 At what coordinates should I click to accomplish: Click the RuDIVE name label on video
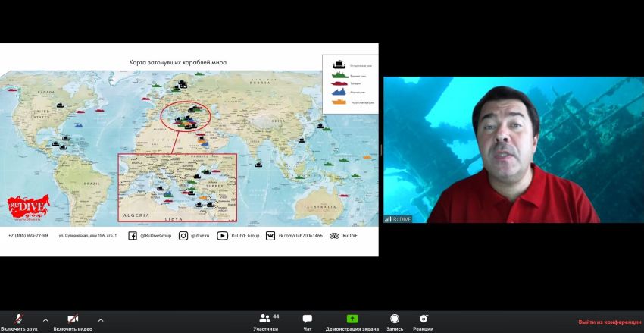click(402, 219)
